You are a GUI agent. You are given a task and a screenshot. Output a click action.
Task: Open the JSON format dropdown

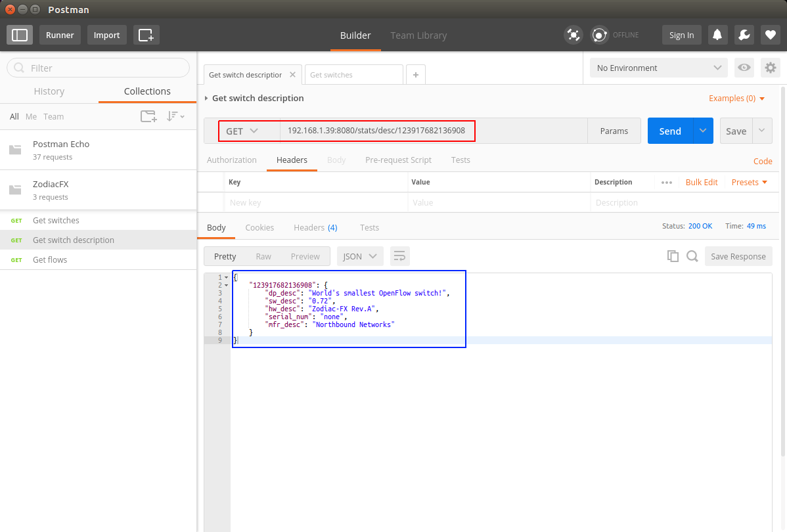tap(359, 256)
